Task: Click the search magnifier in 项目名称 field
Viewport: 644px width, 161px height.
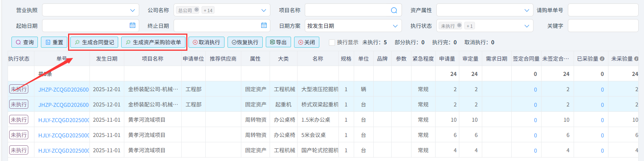Action: [394, 10]
